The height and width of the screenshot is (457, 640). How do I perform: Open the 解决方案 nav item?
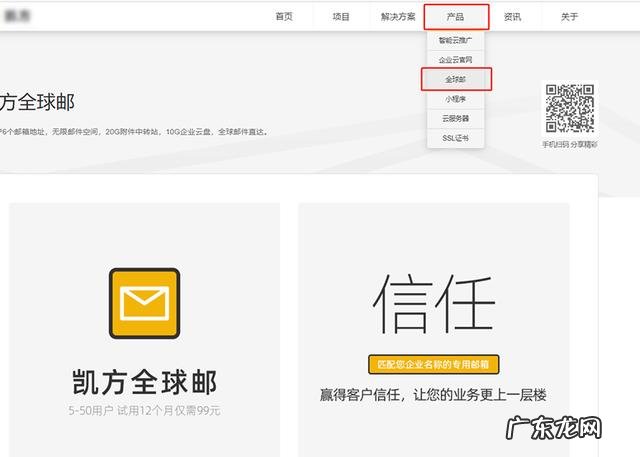tap(398, 17)
